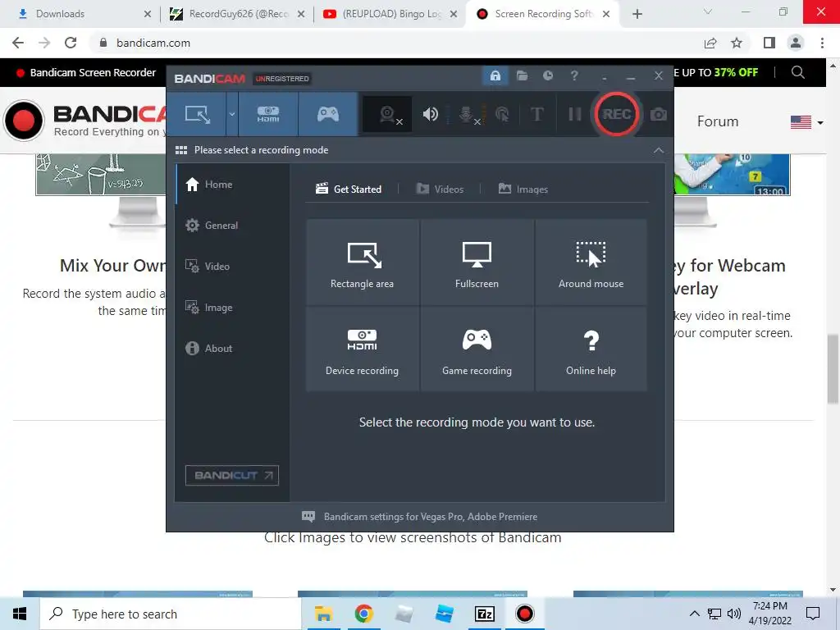
Task: Open the help question mark in title bar
Action: pyautogui.click(x=574, y=75)
